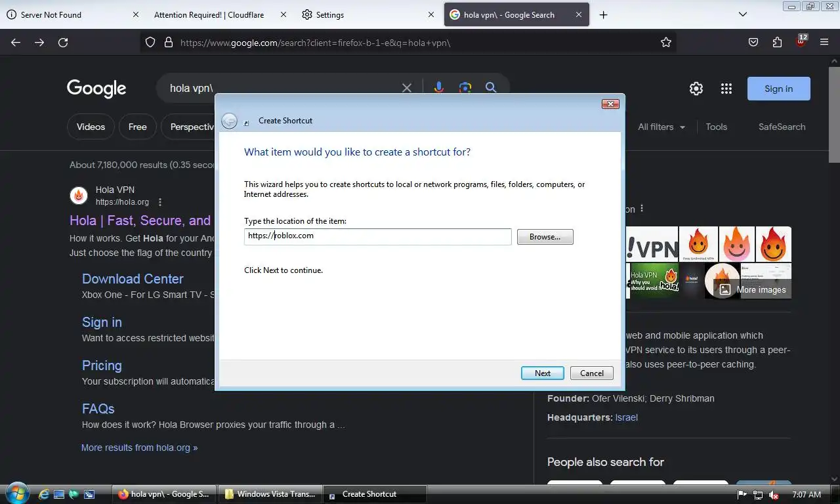Viewport: 840px width, 504px height.
Task: Close the Server Not Found tab
Action: [x=136, y=14]
